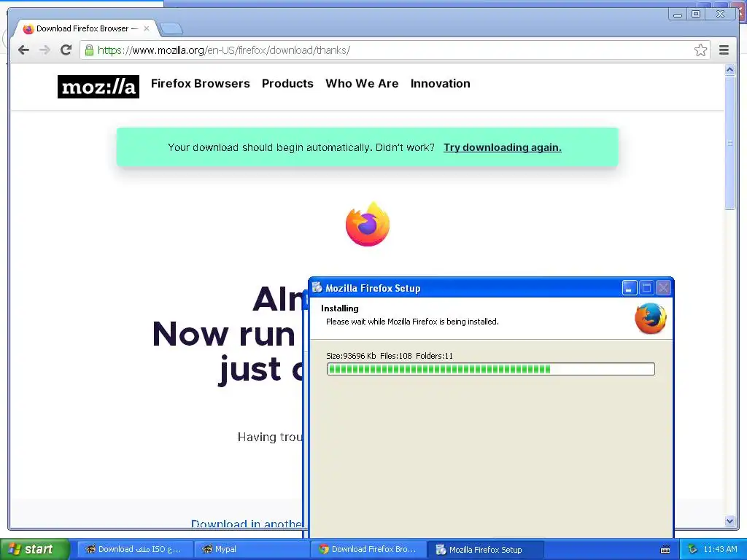Click the page scrollbar down arrow
The height and width of the screenshot is (560, 747).
729,521
